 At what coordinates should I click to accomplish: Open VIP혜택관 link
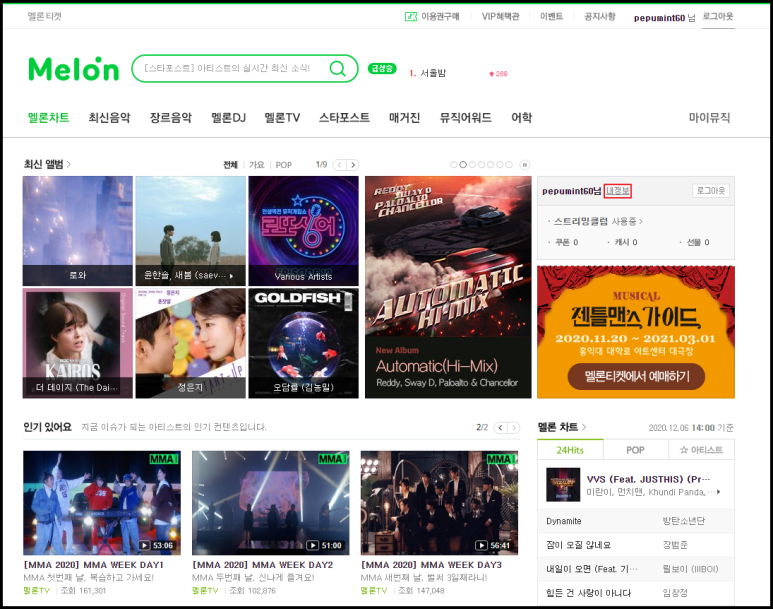[500, 17]
